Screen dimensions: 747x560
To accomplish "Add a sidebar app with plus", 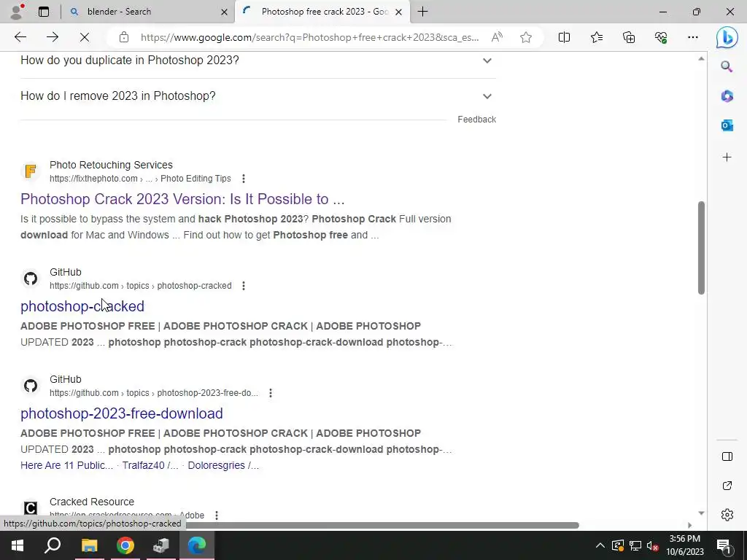I will (x=727, y=157).
